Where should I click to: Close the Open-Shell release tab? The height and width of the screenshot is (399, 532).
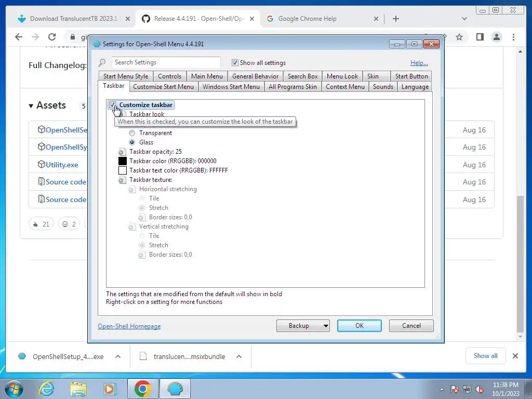point(252,19)
